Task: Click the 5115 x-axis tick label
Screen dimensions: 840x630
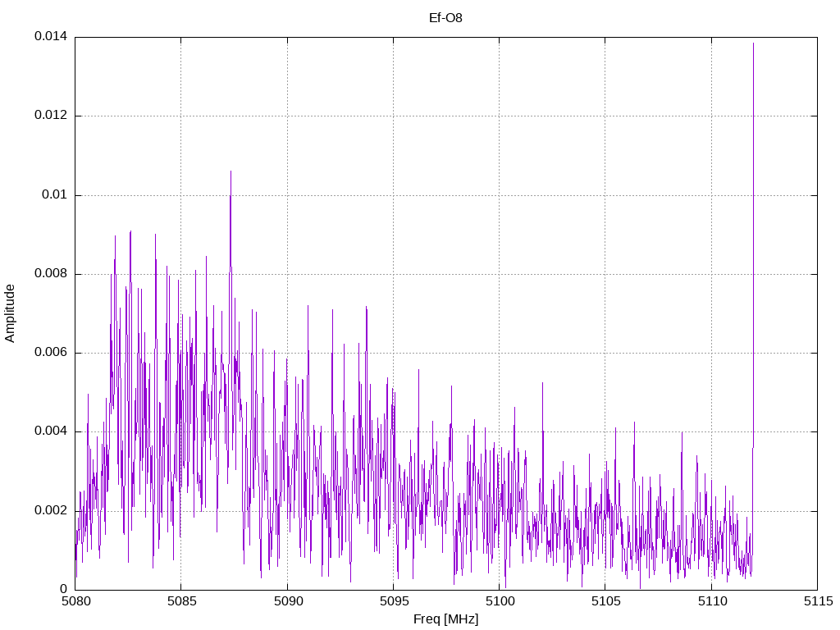Action: point(818,601)
